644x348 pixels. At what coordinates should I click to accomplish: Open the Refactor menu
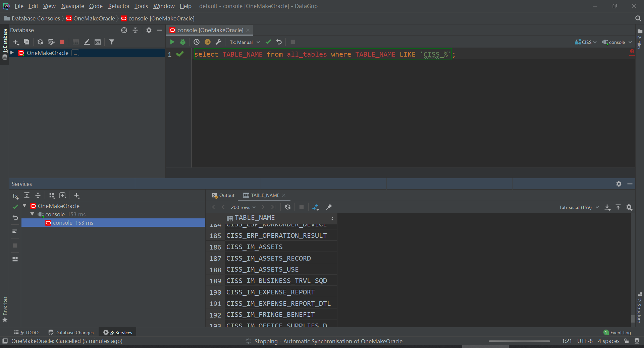[119, 6]
